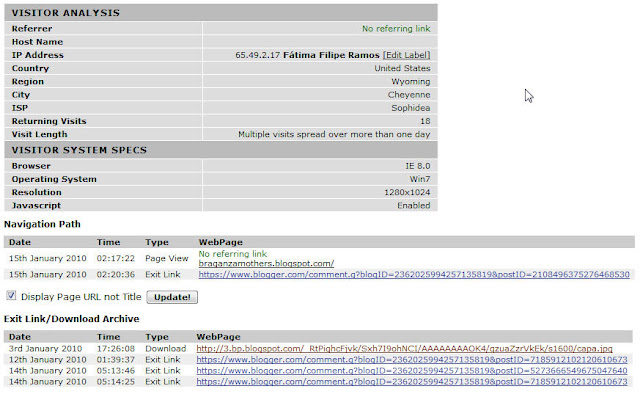Click the time 02:20:36 in Navigation Path

point(116,275)
